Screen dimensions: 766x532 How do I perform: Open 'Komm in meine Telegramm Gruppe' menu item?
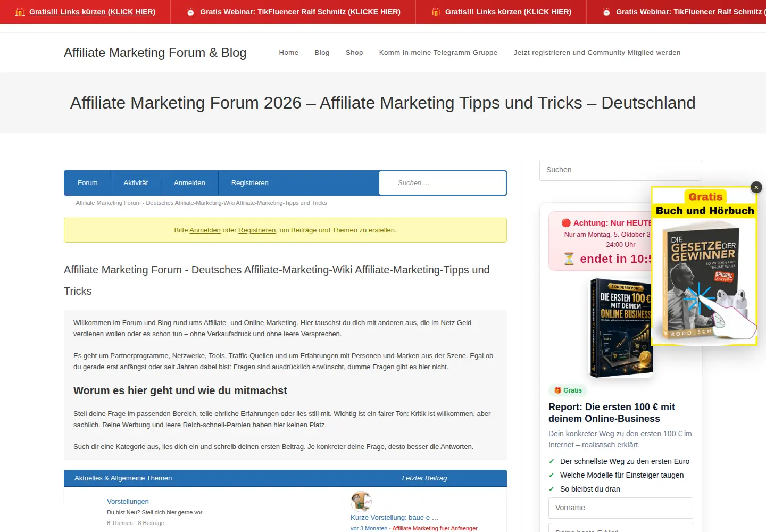click(x=438, y=53)
